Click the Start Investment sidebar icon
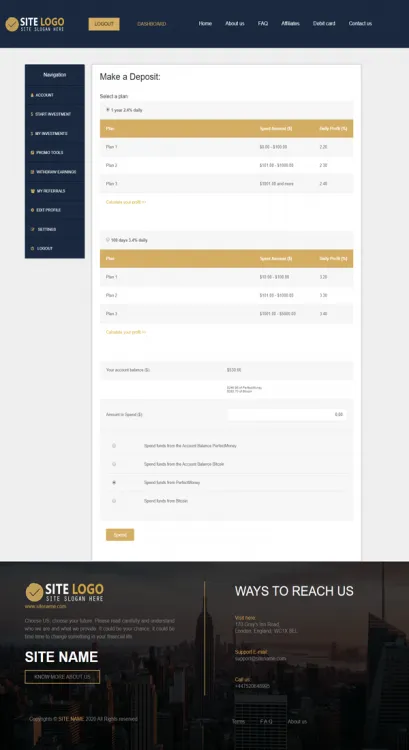This screenshot has width=409, height=750. coord(32,114)
